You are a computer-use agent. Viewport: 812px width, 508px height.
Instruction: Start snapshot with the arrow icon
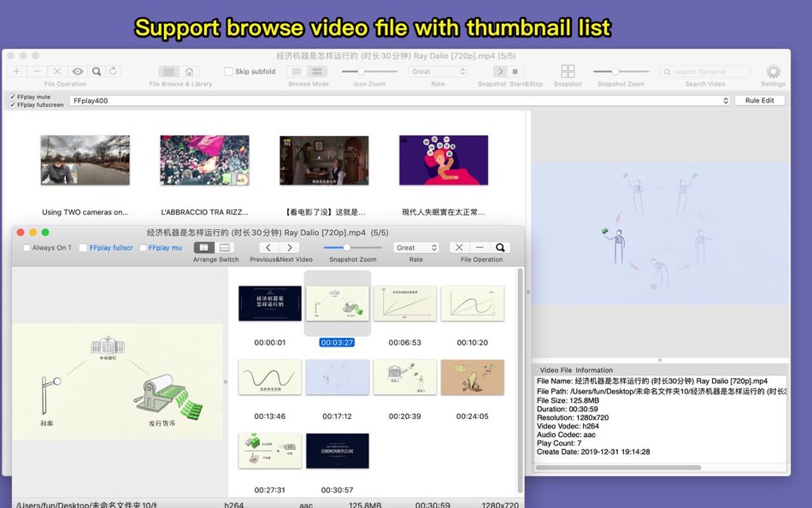click(500, 72)
